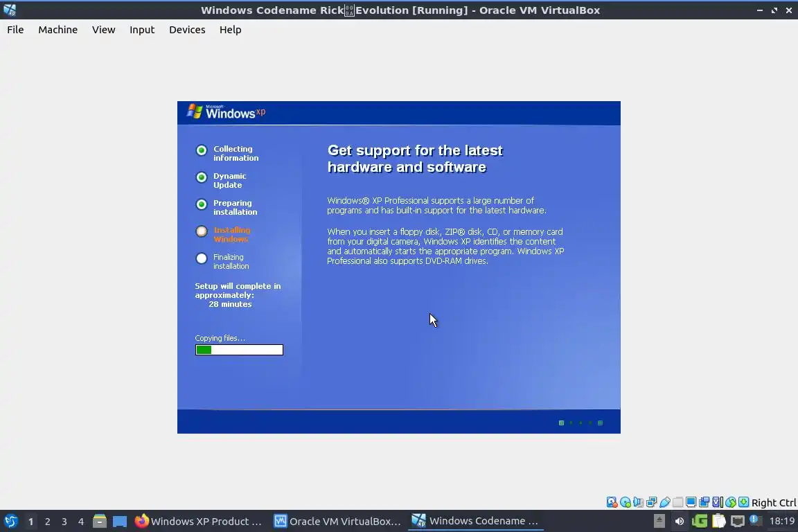Click the volume speaker tray icon
This screenshot has width=798, height=532.
tap(679, 521)
